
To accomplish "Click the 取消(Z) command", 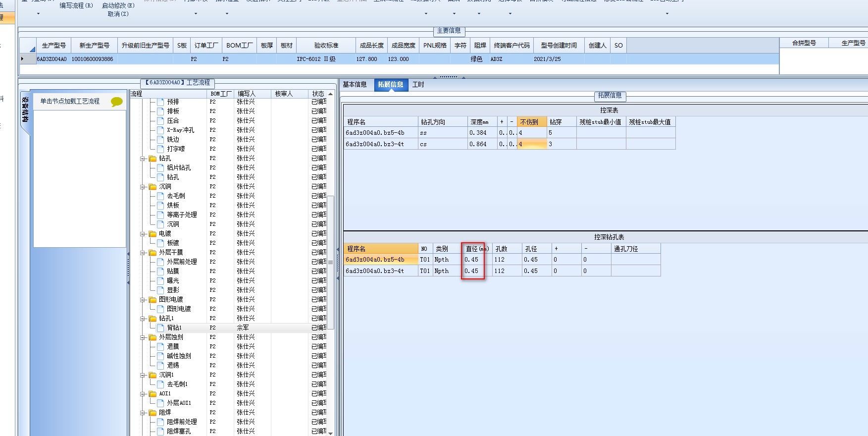I will [x=118, y=14].
